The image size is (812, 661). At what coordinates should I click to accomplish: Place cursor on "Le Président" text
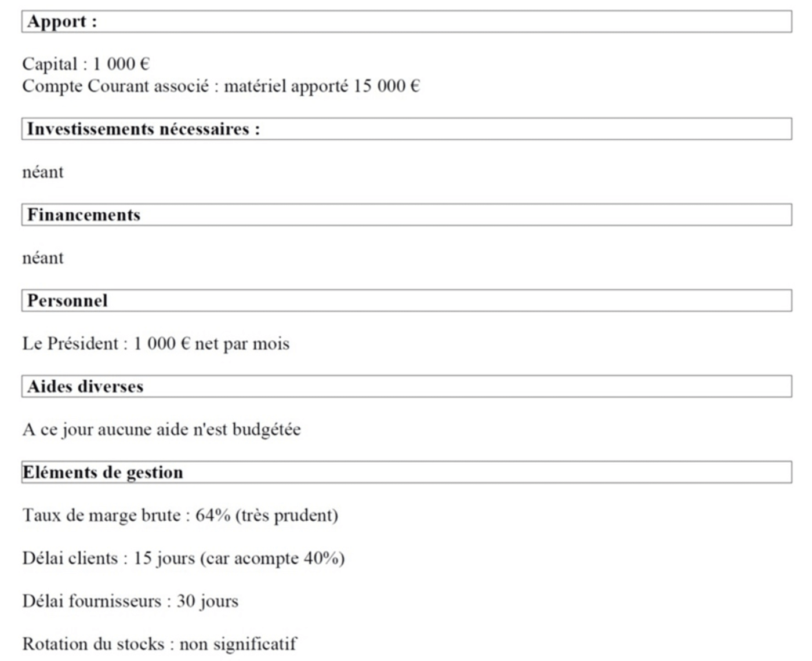[x=70, y=344]
